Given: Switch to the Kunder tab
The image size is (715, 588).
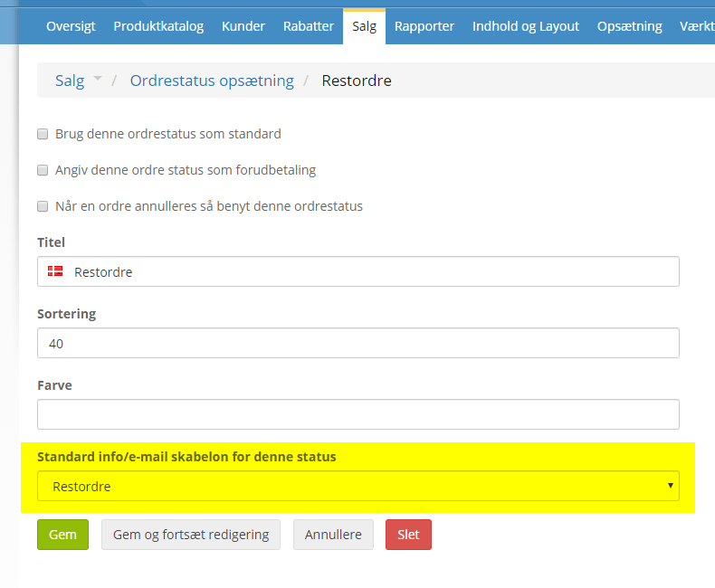Looking at the screenshot, I should 243,26.
